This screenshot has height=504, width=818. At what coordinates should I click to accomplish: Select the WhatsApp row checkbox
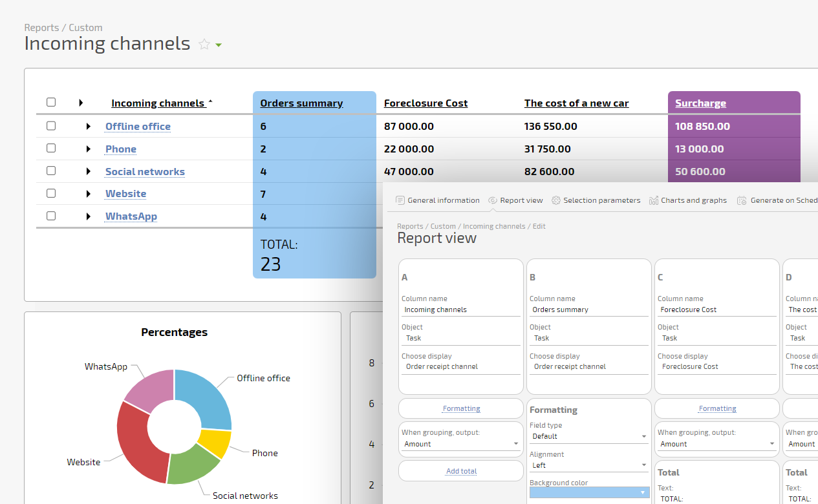click(x=51, y=216)
